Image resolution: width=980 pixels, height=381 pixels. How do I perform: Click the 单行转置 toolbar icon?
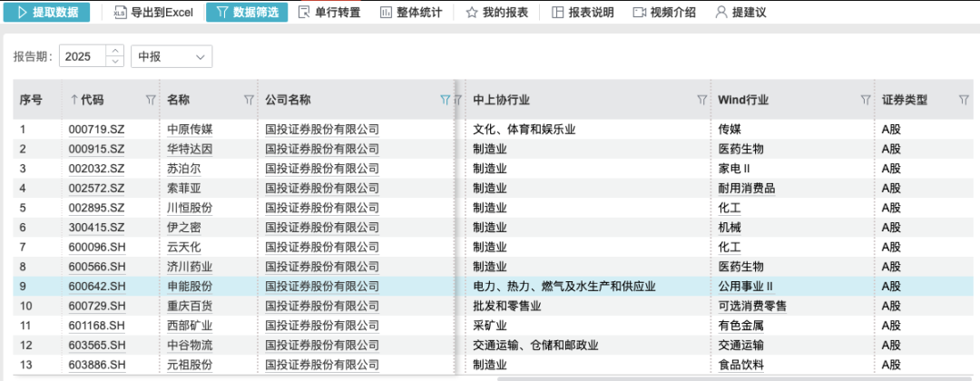tap(306, 13)
